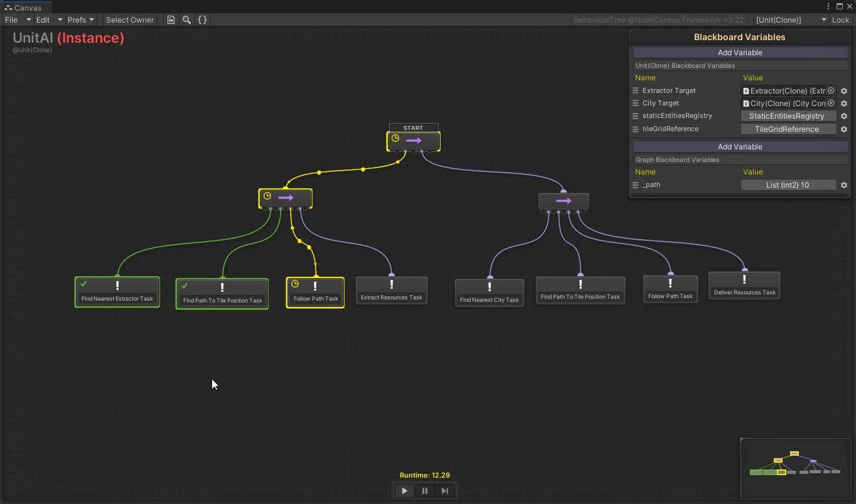The height and width of the screenshot is (504, 856).
Task: Open the [Unit(Clone)] owner dropdown
Action: click(791, 19)
